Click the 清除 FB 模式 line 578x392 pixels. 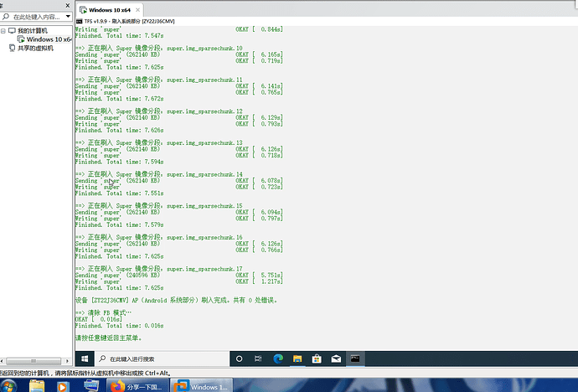point(103,312)
